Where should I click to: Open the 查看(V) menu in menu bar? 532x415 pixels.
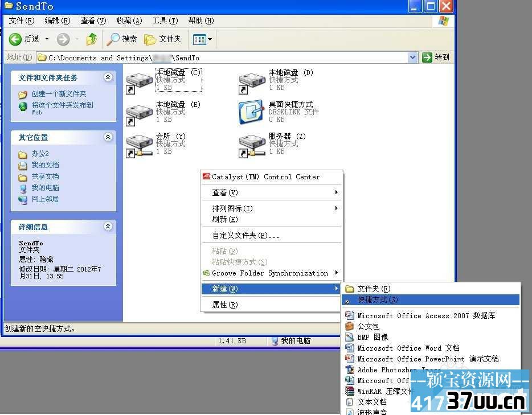click(93, 21)
